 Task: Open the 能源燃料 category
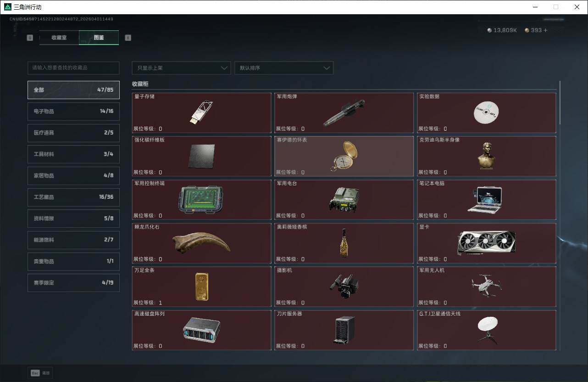click(73, 240)
